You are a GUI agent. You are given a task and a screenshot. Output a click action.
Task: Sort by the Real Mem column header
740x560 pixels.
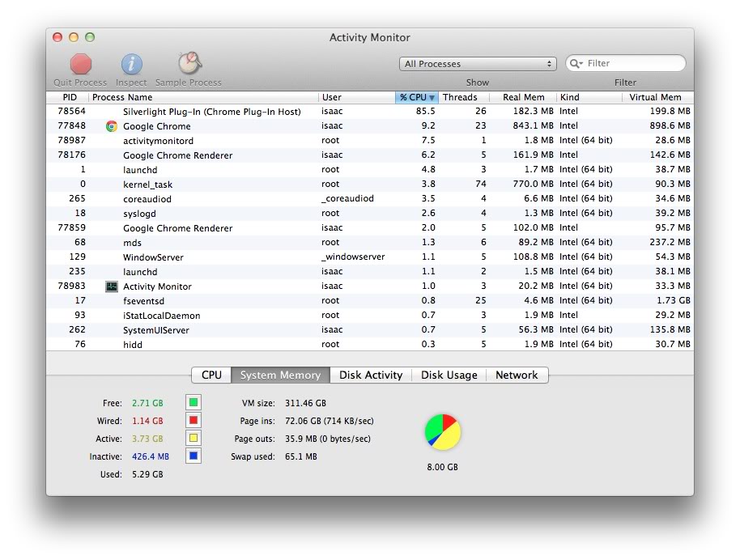523,97
